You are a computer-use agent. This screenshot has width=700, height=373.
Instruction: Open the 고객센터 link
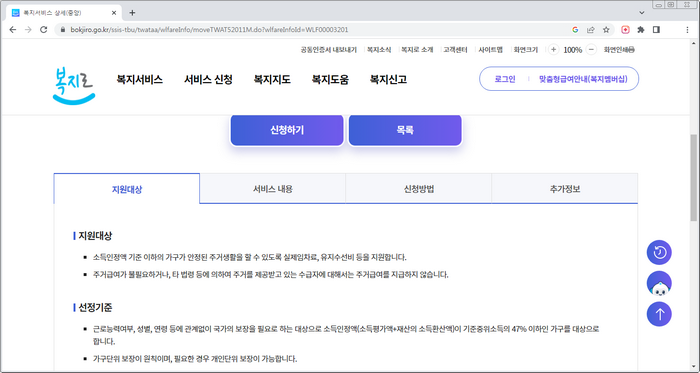[455, 50]
